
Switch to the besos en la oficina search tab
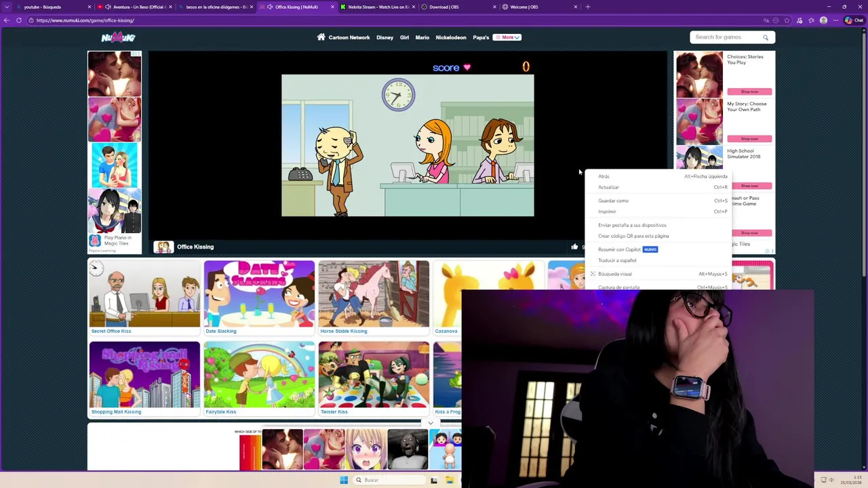(216, 7)
